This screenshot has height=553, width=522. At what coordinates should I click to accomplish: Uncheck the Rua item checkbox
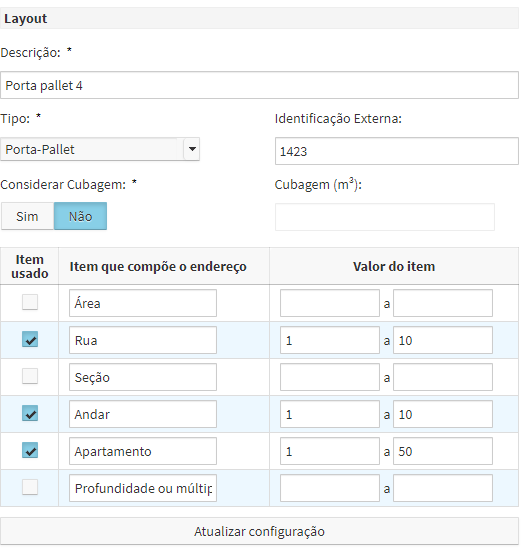pyautogui.click(x=30, y=339)
